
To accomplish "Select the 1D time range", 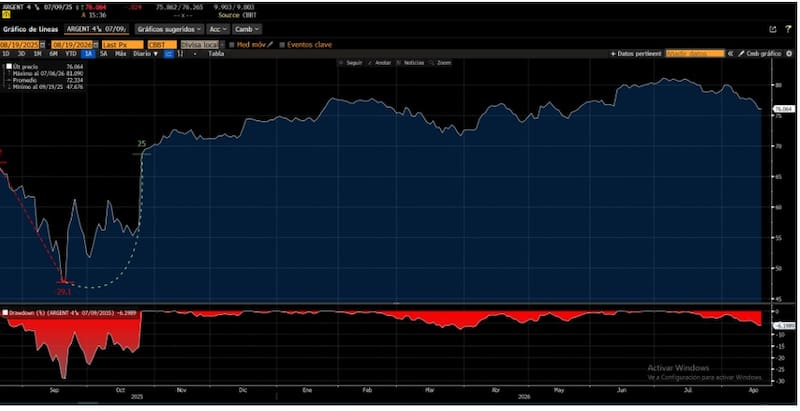I will coord(6,54).
